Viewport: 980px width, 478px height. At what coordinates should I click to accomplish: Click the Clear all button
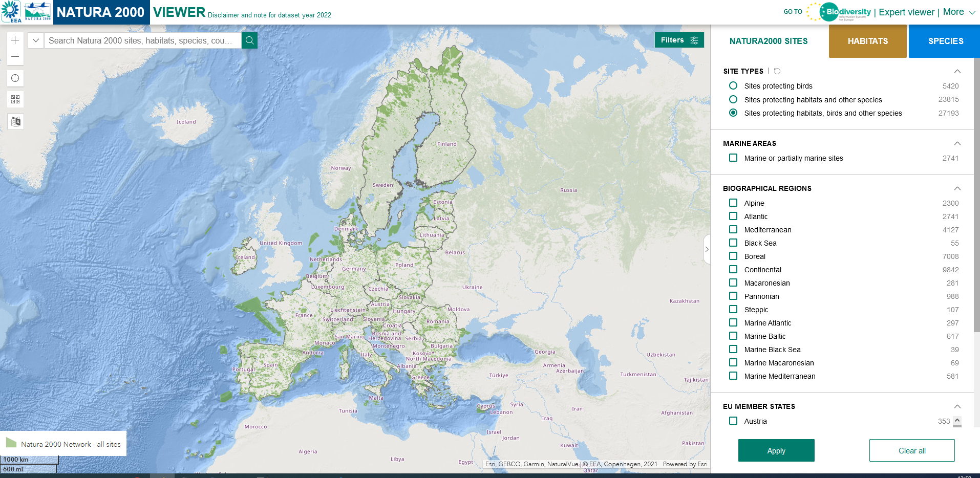click(x=912, y=450)
